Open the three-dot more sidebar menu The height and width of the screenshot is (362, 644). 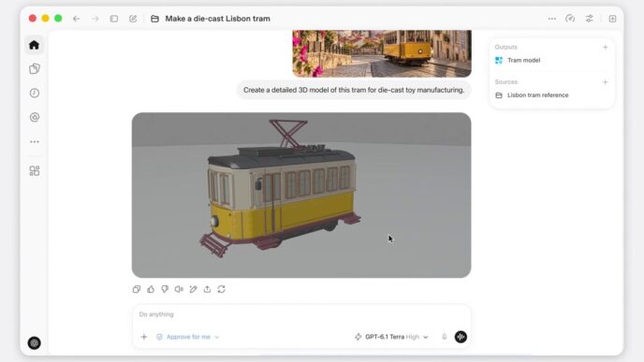click(x=35, y=141)
